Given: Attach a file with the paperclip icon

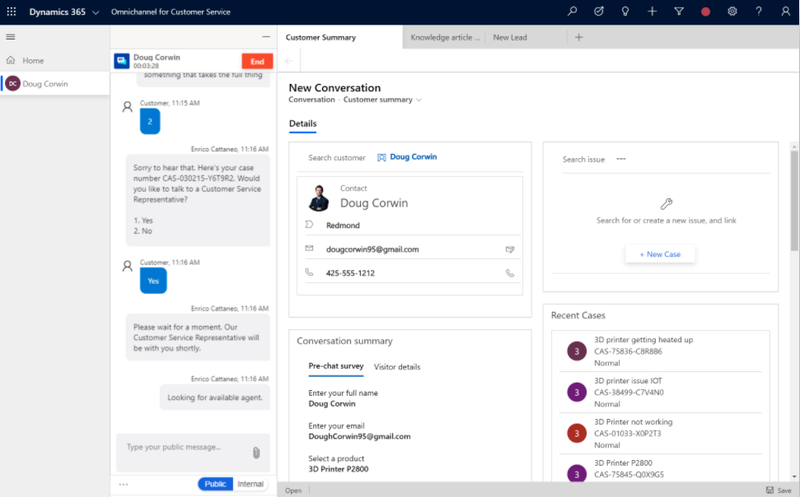Looking at the screenshot, I should [256, 453].
